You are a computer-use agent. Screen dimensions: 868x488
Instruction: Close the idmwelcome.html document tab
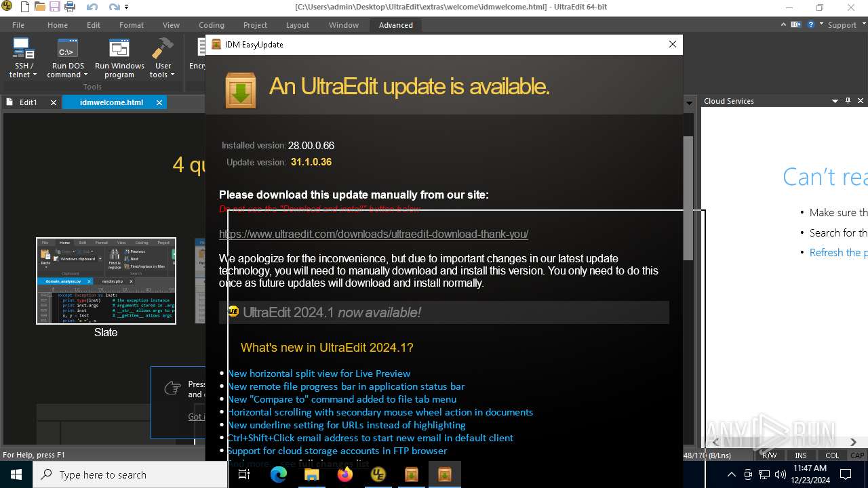[x=159, y=102]
